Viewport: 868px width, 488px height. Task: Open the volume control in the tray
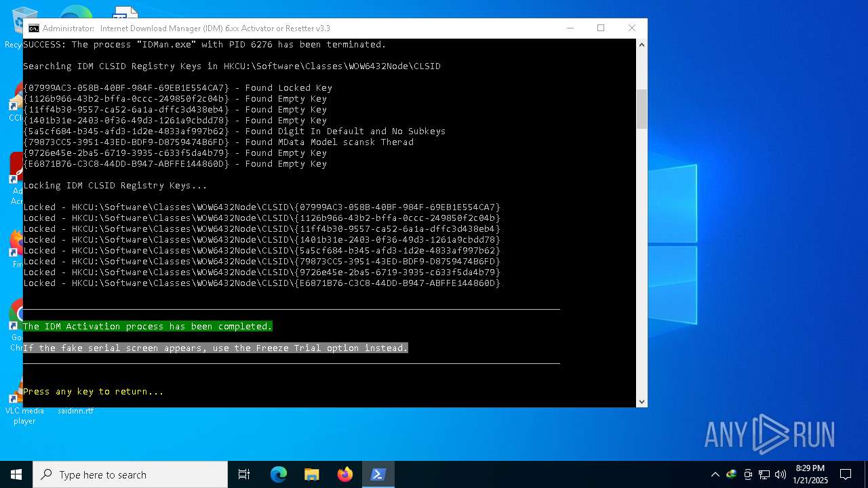[781, 474]
